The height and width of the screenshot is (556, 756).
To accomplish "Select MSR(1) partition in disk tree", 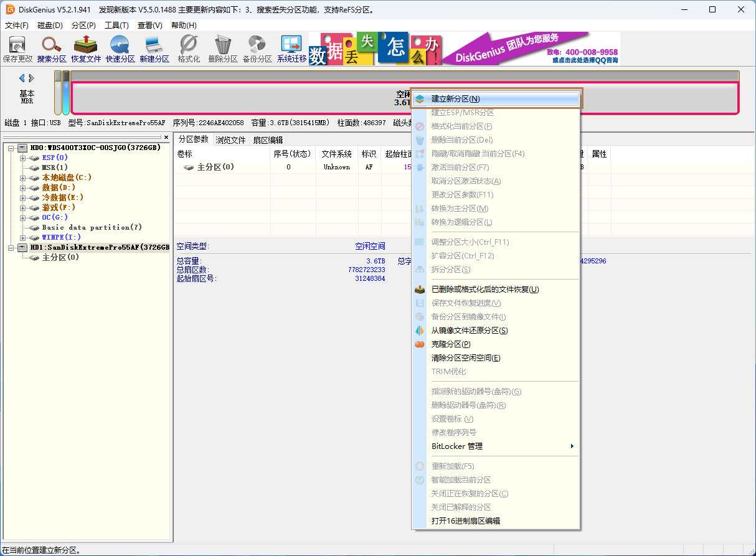I will click(55, 167).
